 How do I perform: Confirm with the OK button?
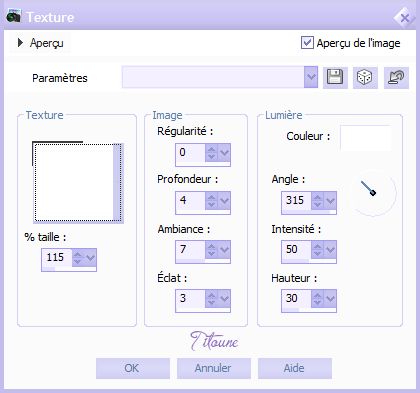click(133, 368)
